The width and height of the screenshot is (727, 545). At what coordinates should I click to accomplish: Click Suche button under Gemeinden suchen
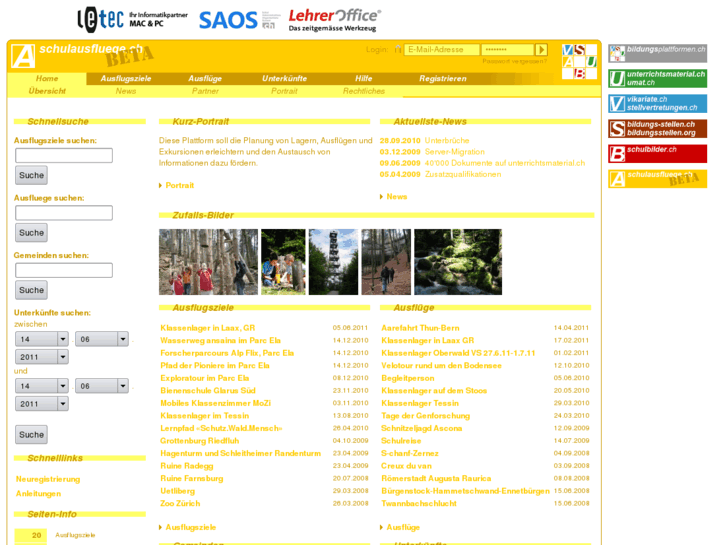coord(32,290)
